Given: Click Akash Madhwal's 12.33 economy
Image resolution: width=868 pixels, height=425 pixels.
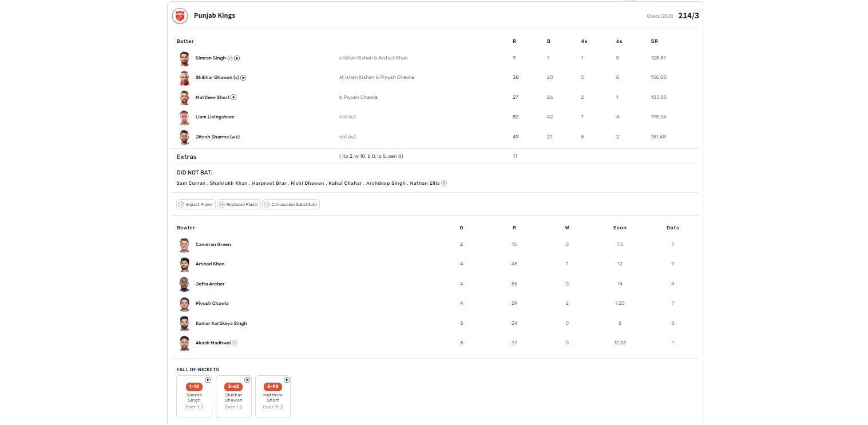Looking at the screenshot, I should [x=620, y=343].
